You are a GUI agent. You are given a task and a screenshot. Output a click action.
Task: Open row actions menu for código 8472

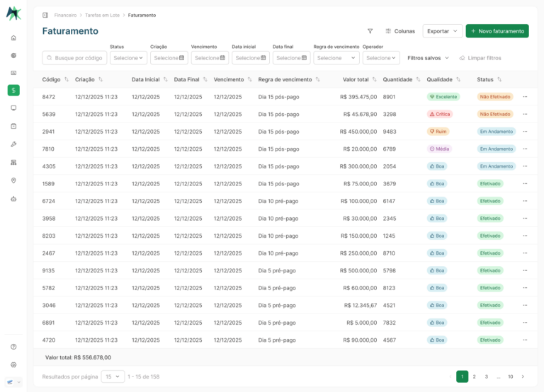pyautogui.click(x=525, y=97)
